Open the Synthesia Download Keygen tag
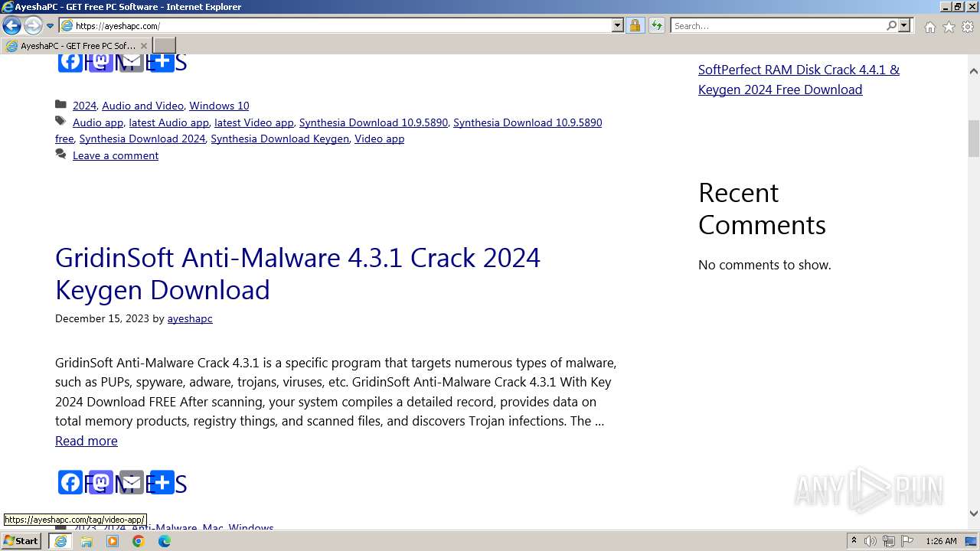 point(279,139)
